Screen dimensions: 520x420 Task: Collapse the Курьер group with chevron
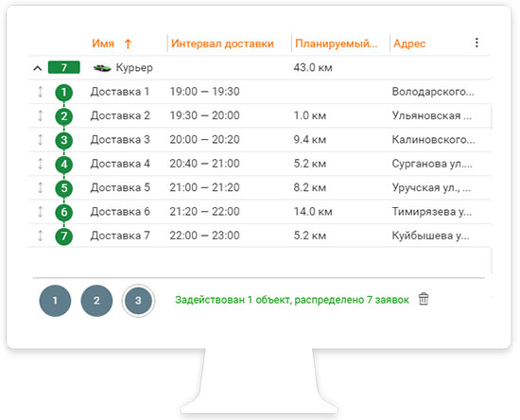coord(38,68)
